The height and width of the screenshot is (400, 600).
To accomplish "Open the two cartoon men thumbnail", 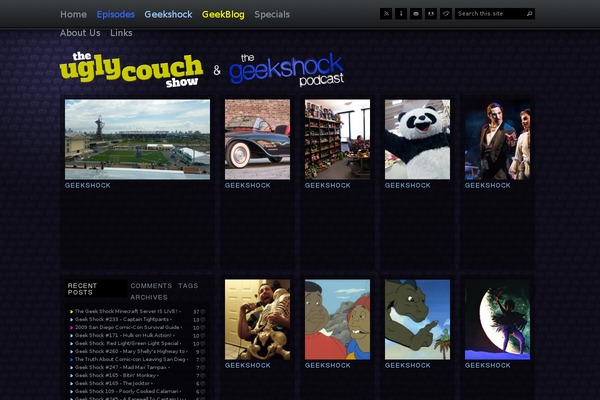I will 338,320.
